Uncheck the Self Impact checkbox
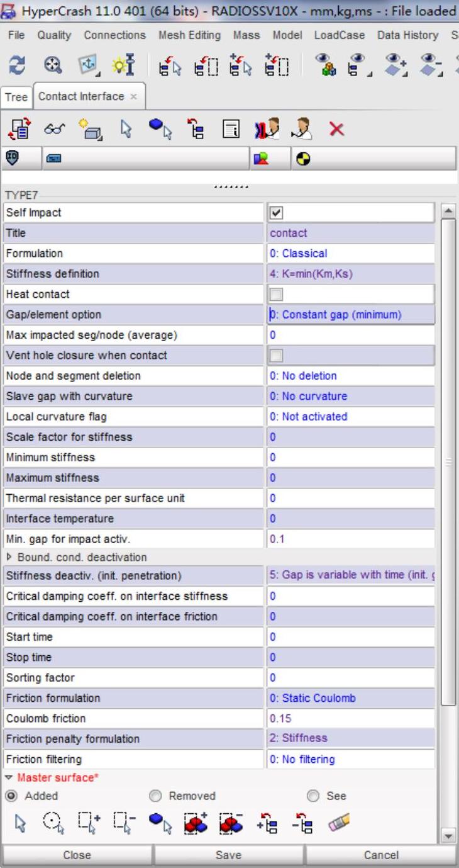Viewport: 459px width, 868px height. 275,213
